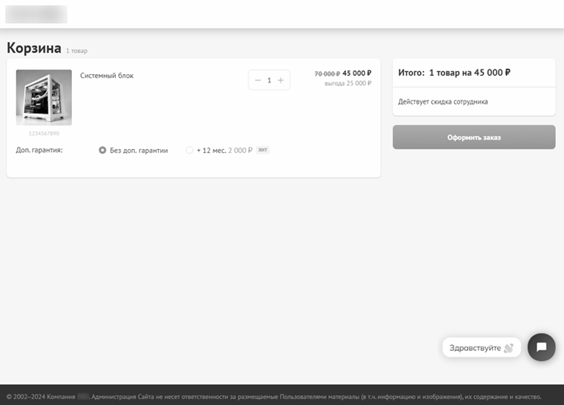Select 'Без доп. гарантии' radio button
Image resolution: width=564 pixels, height=405 pixels.
(103, 150)
